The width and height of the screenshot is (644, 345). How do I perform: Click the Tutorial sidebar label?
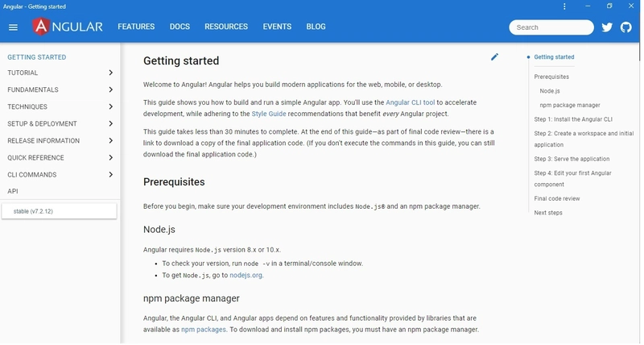pyautogui.click(x=23, y=73)
